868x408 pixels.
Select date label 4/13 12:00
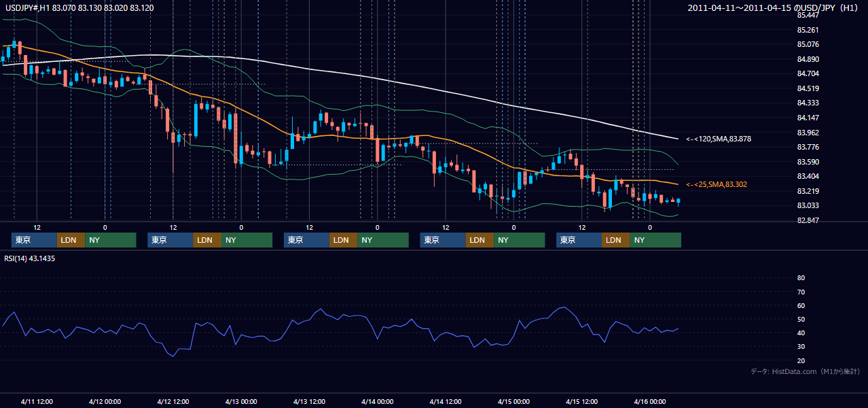click(309, 401)
